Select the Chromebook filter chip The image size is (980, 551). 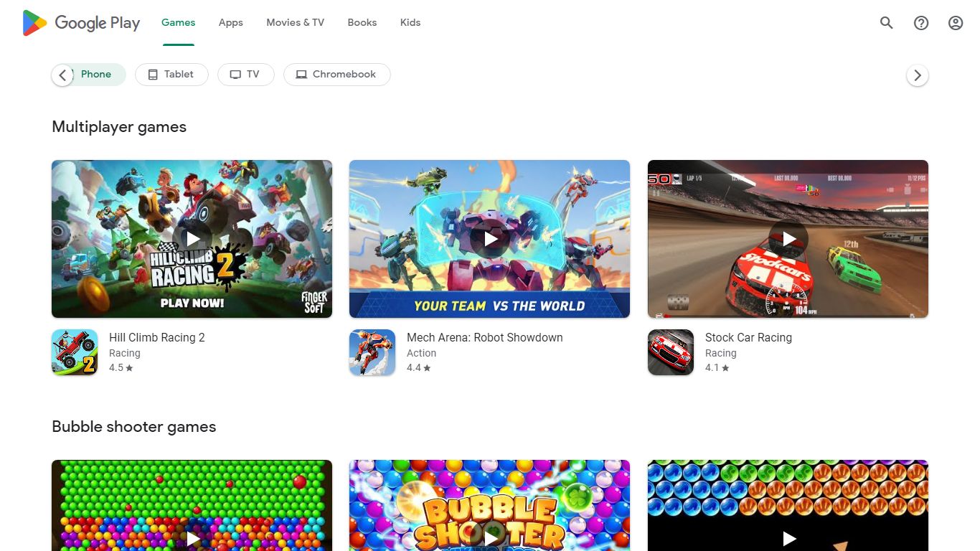pyautogui.click(x=337, y=75)
